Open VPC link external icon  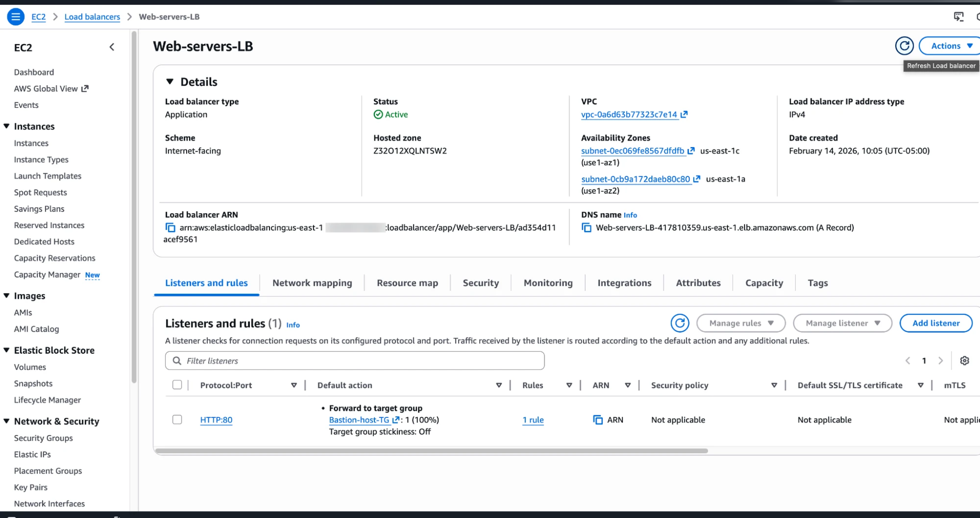coord(684,114)
